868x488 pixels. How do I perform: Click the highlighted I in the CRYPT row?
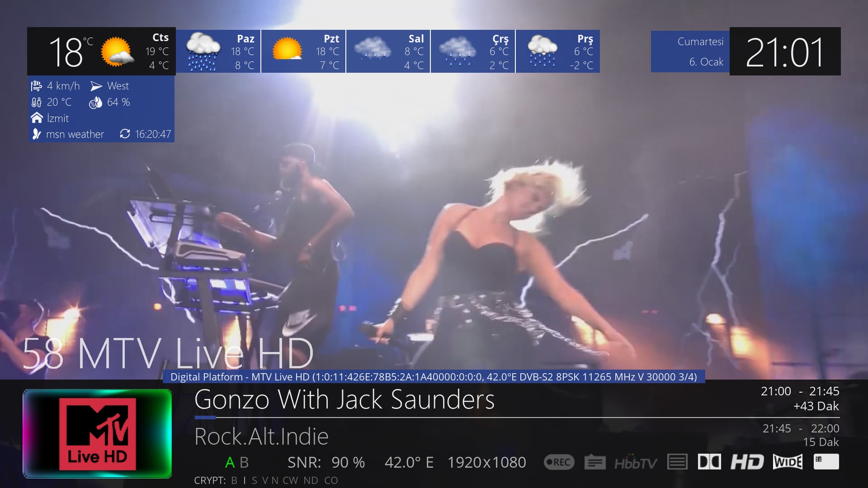point(245,480)
